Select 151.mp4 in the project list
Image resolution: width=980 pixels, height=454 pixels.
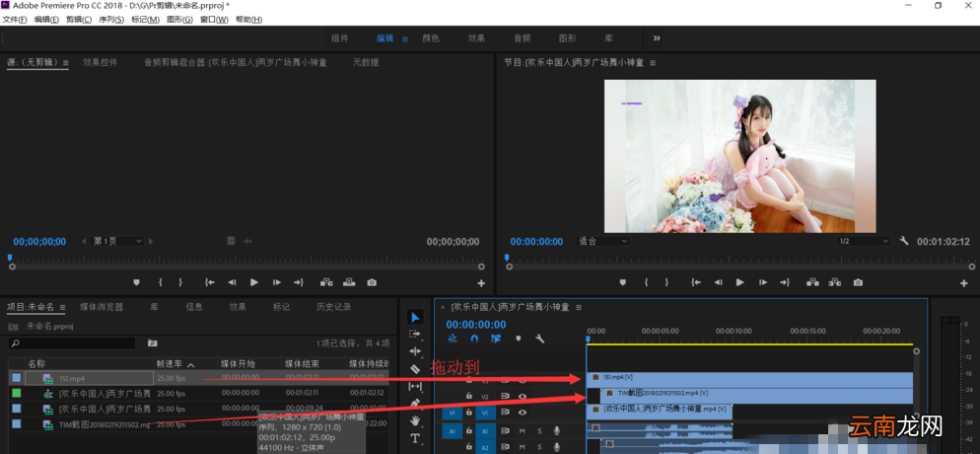point(72,378)
